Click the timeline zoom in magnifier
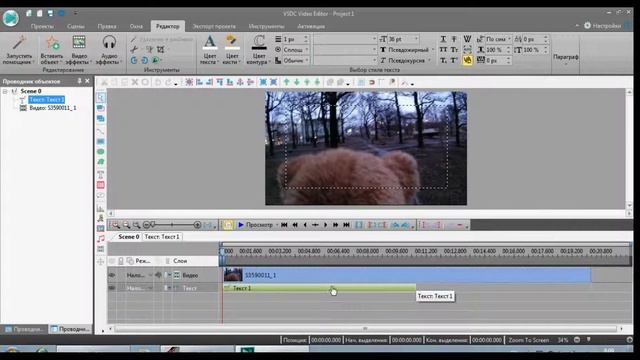The width and height of the screenshot is (640, 360). [116, 225]
